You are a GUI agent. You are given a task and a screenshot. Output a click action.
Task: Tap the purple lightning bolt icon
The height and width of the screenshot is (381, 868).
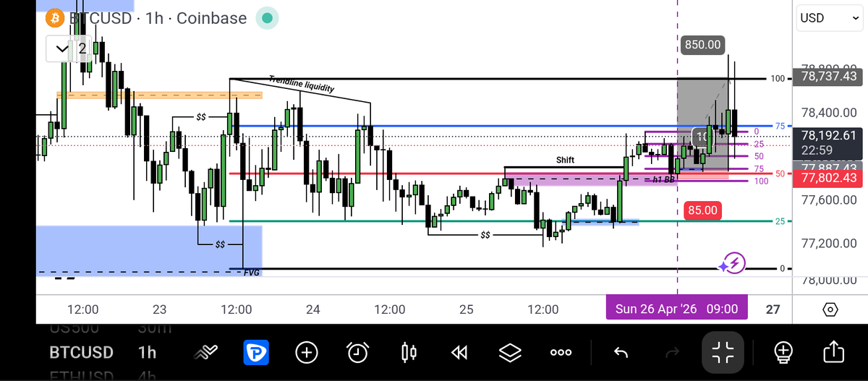(x=734, y=263)
